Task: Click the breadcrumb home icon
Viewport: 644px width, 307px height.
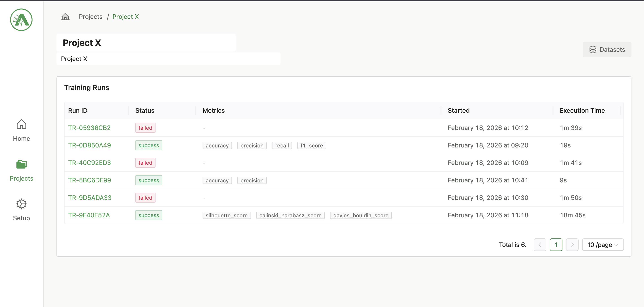Action: (65, 17)
